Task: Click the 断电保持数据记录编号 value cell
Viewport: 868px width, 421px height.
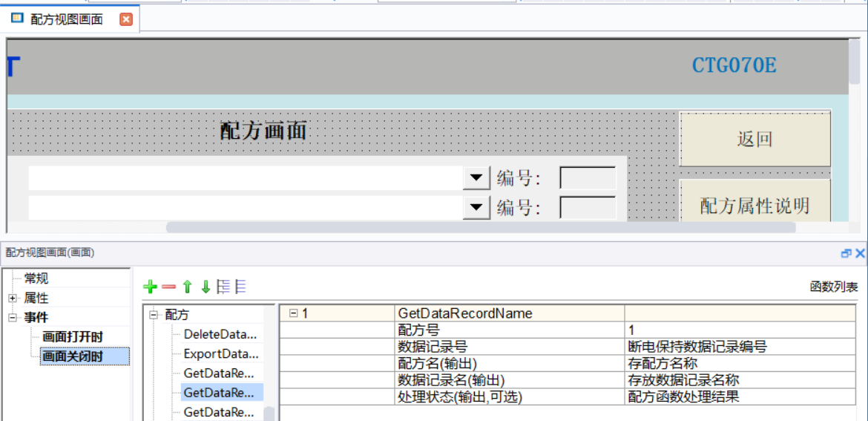Action: [x=742, y=347]
